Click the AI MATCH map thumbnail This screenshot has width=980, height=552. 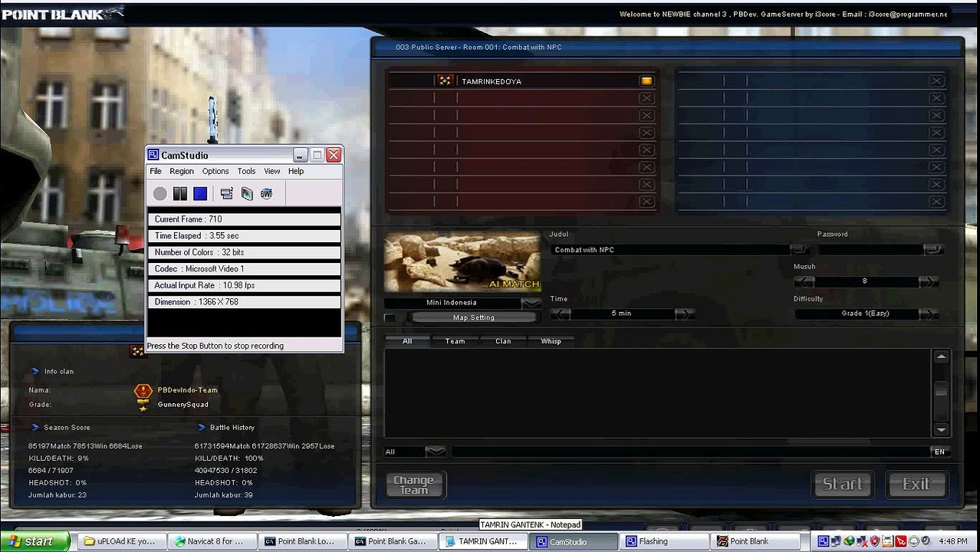[x=462, y=262]
